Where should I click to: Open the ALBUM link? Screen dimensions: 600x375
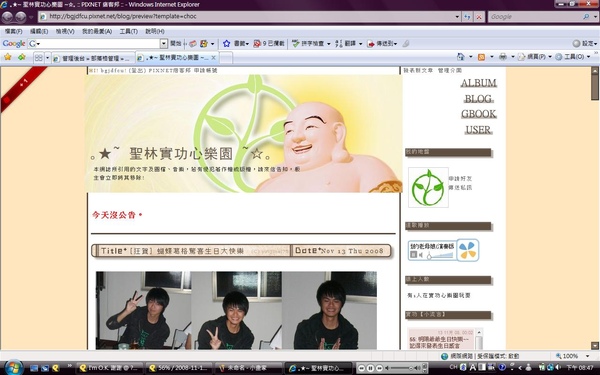coord(478,83)
